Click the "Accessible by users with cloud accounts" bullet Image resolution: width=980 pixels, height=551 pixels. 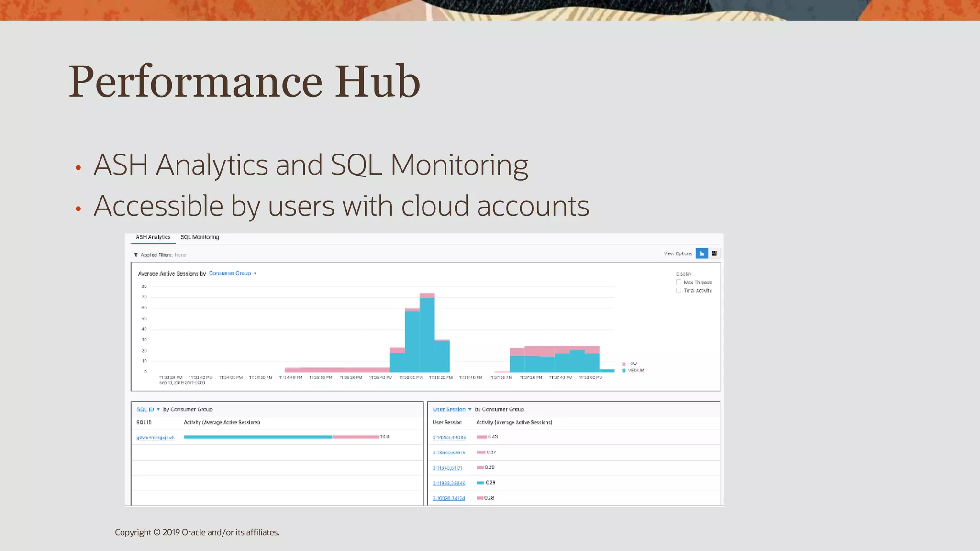point(341,206)
